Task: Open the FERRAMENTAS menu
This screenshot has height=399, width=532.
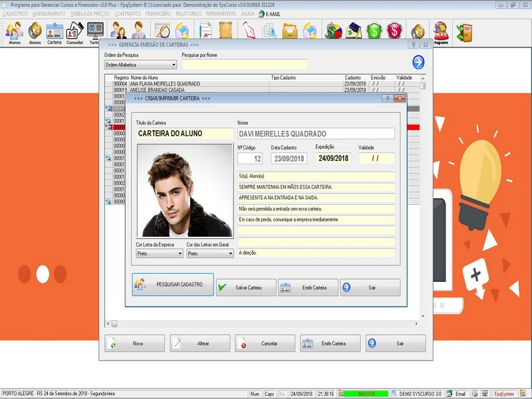Action: pyautogui.click(x=221, y=14)
